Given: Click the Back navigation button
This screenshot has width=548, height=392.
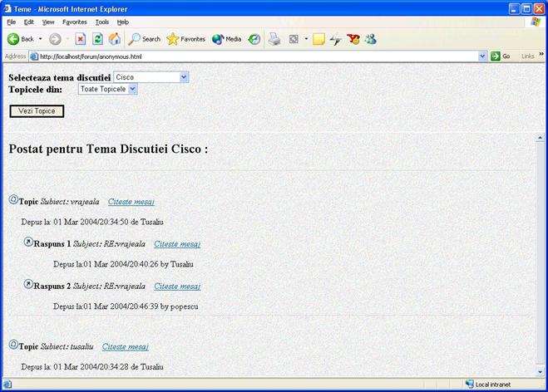Looking at the screenshot, I should 20,39.
